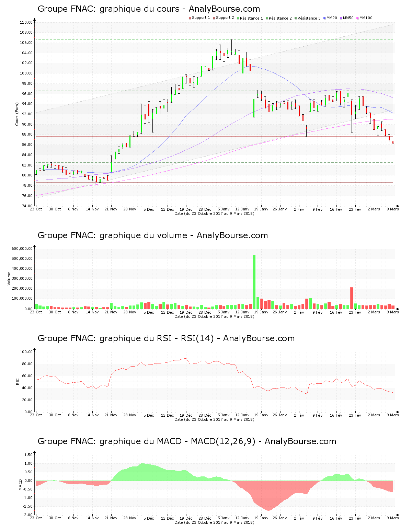Click the 20.00 value on RSI axis

coord(27,400)
